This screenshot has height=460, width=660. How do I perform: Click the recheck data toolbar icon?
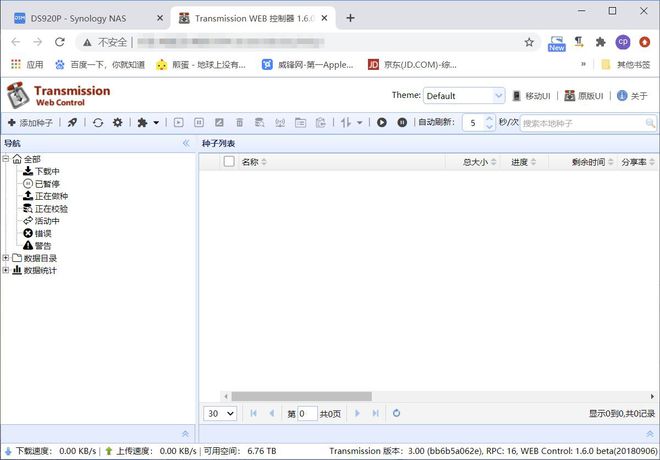point(260,122)
